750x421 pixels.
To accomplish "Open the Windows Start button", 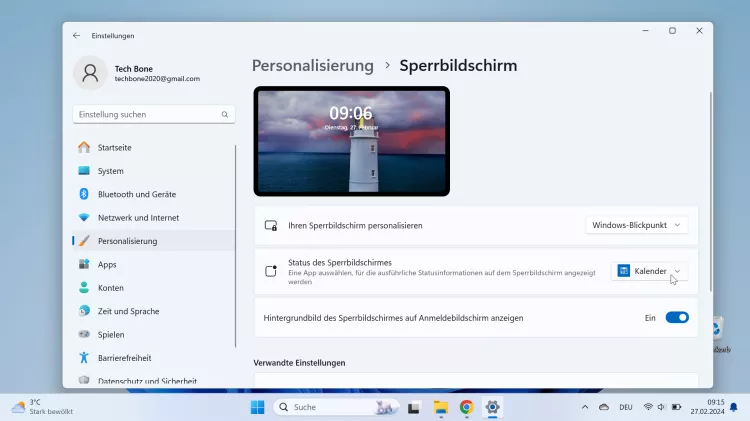I will pos(257,407).
